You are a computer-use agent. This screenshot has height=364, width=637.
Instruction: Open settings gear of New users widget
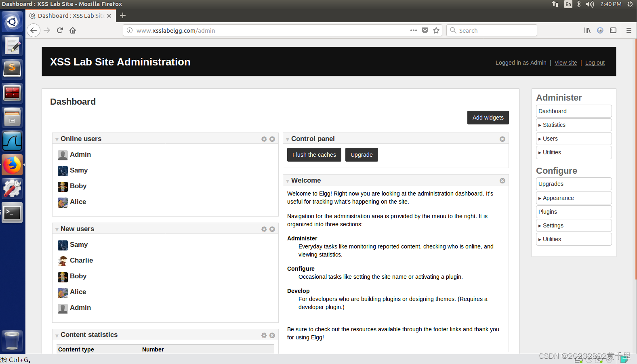tap(264, 229)
